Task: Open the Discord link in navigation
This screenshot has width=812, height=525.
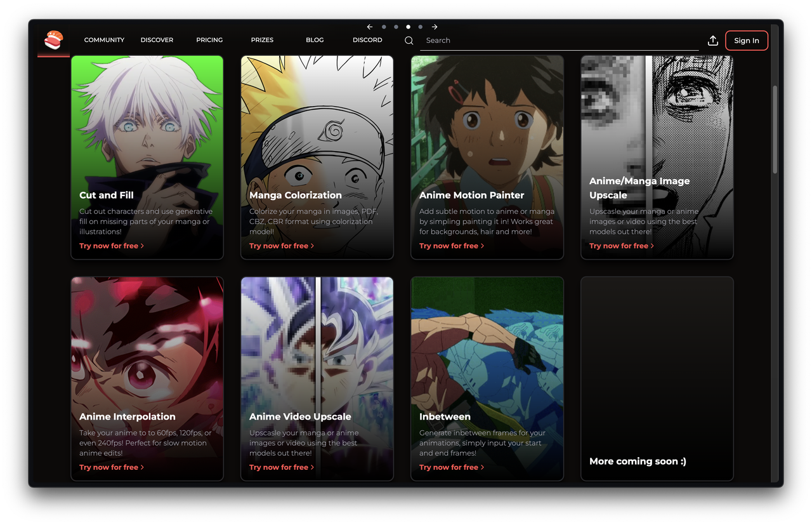Action: pos(367,40)
